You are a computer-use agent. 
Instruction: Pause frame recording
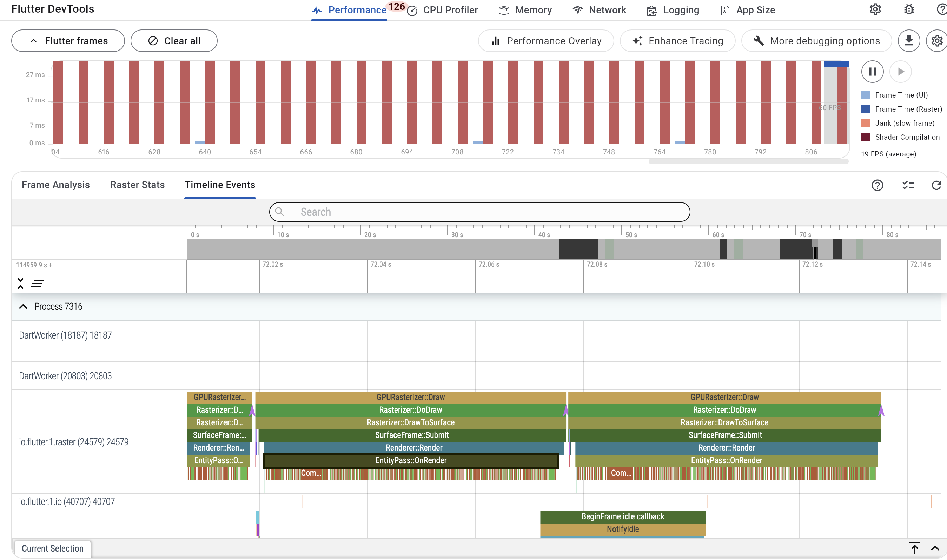872,71
